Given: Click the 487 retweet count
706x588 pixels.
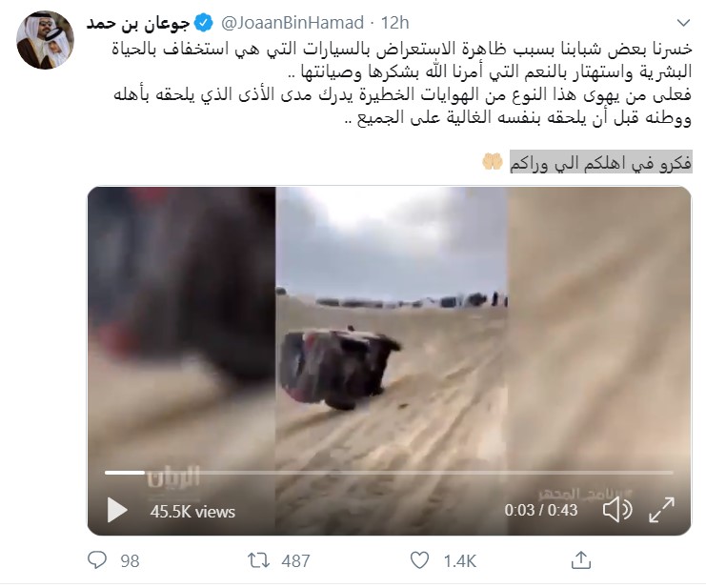Looking at the screenshot, I should click(x=295, y=561).
